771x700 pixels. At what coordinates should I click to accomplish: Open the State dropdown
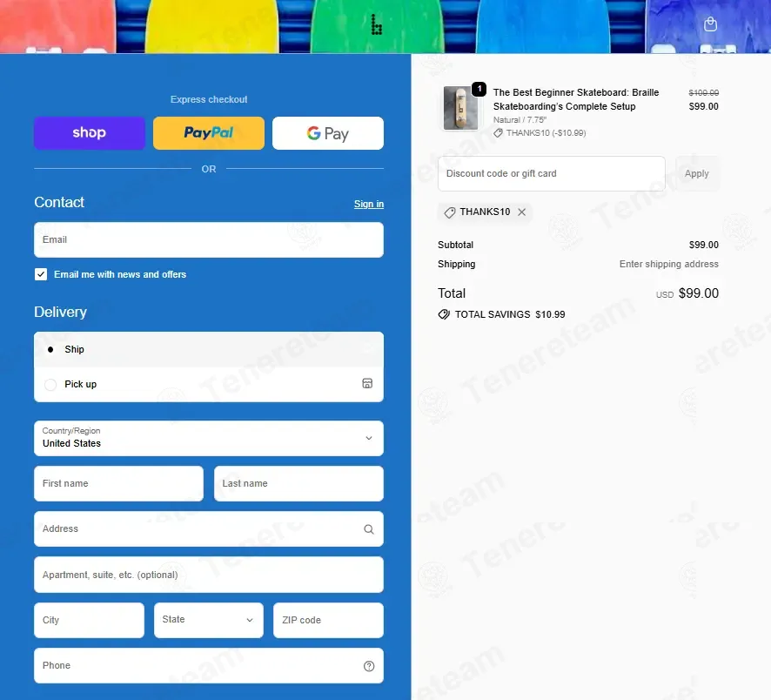209,620
